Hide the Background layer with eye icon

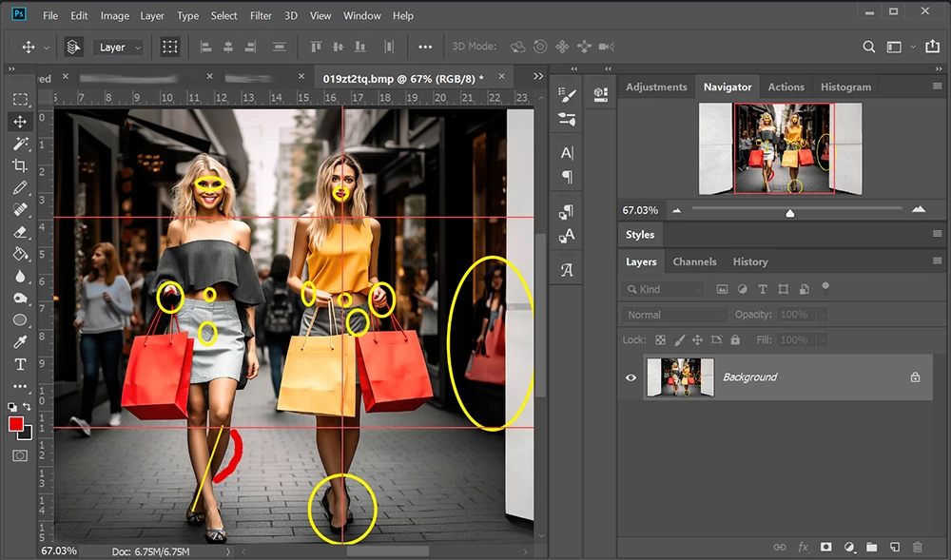coord(631,377)
